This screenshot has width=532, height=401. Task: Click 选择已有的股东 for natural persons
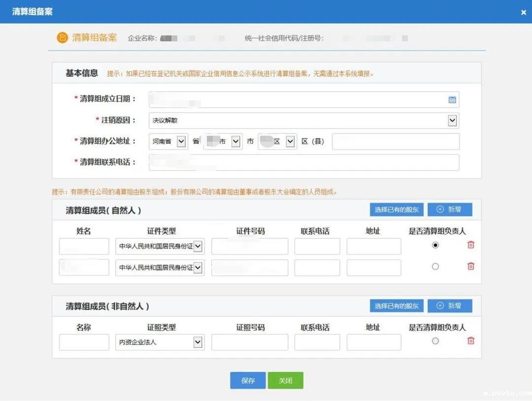click(396, 210)
